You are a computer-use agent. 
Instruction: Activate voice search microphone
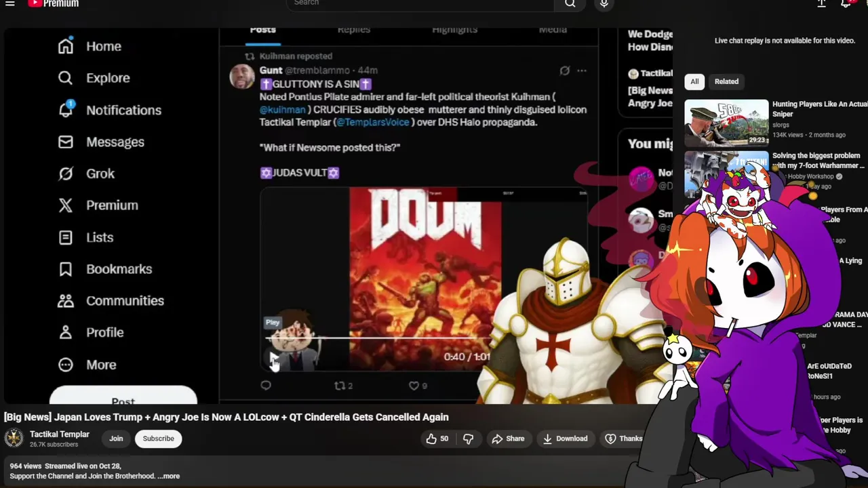pos(604,3)
